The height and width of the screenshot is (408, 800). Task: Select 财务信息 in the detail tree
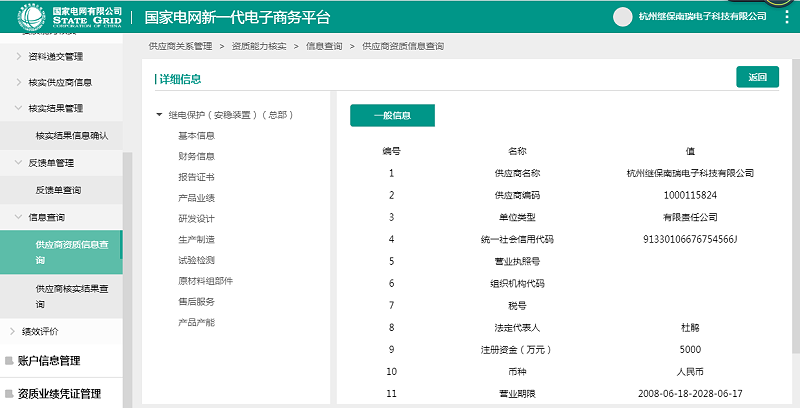pos(196,156)
